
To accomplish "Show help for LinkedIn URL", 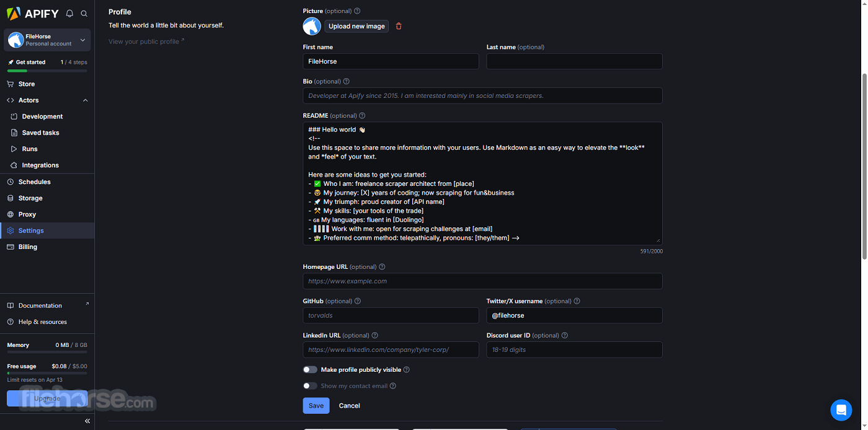I will click(x=375, y=335).
